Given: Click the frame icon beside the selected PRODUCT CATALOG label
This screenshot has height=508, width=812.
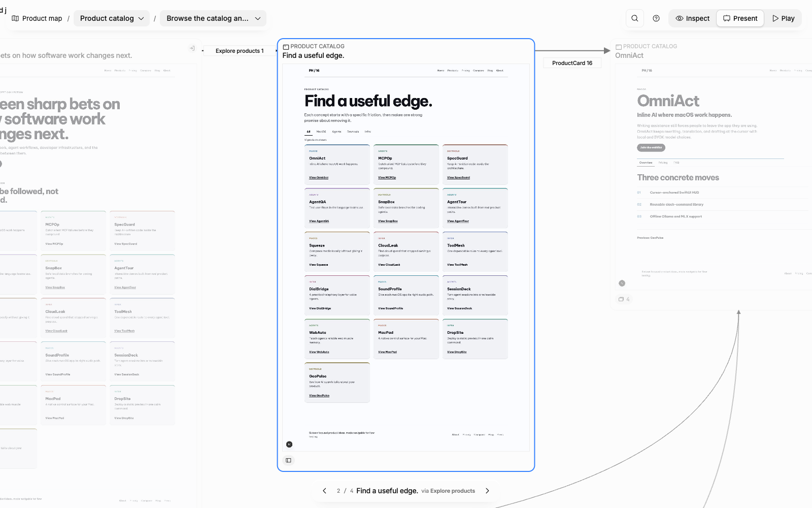Looking at the screenshot, I should point(286,47).
